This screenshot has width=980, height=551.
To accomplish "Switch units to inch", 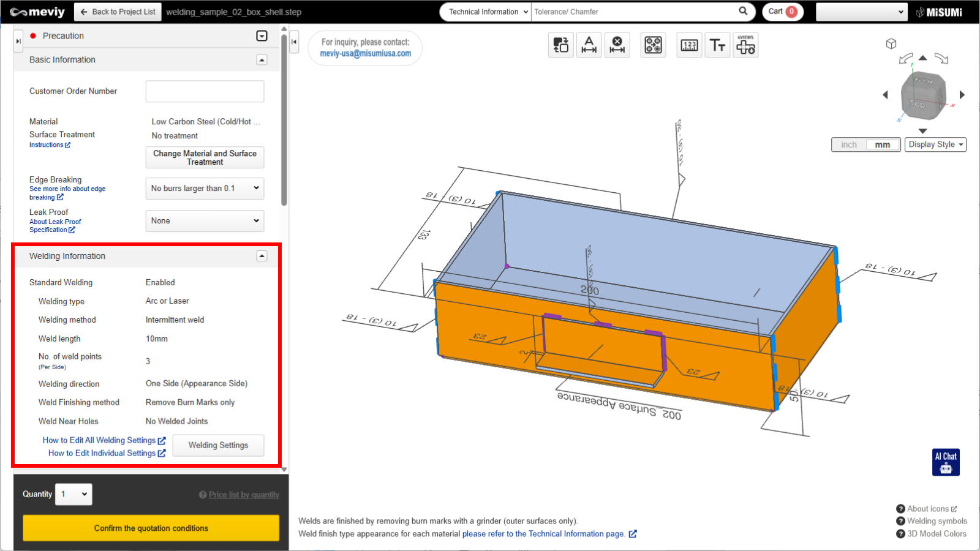I will tap(849, 144).
